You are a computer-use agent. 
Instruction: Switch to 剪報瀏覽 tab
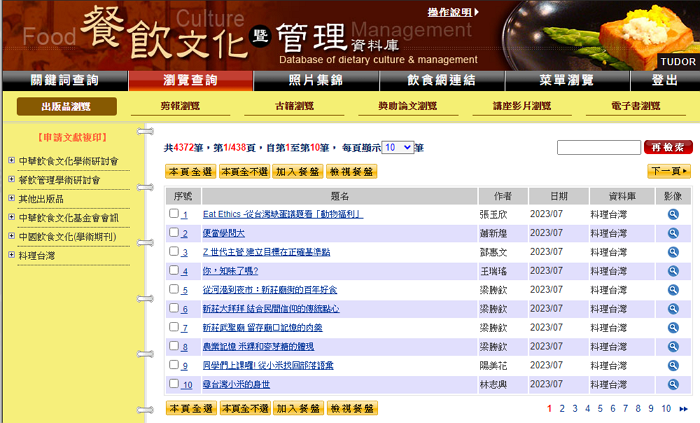(180, 106)
